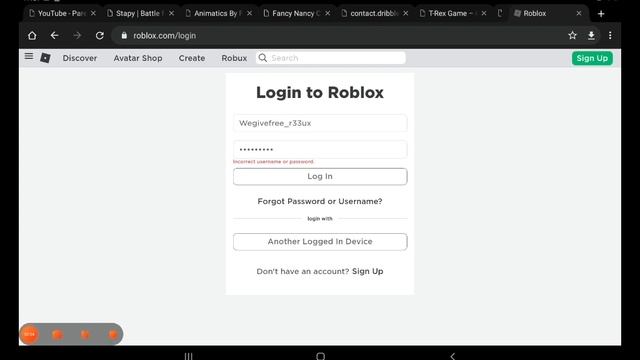Click the magnifier icon in the search box

pos(263,58)
